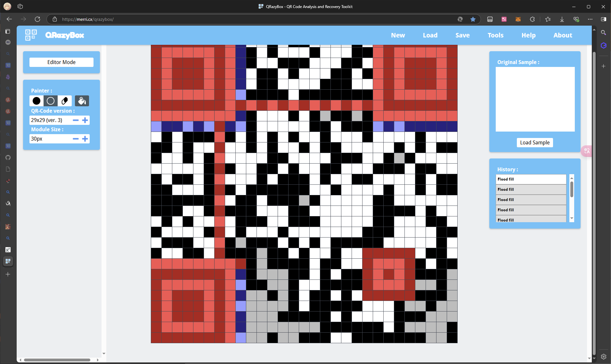The height and width of the screenshot is (364, 611).
Task: Select the first Flood fill history entry
Action: pyautogui.click(x=531, y=179)
